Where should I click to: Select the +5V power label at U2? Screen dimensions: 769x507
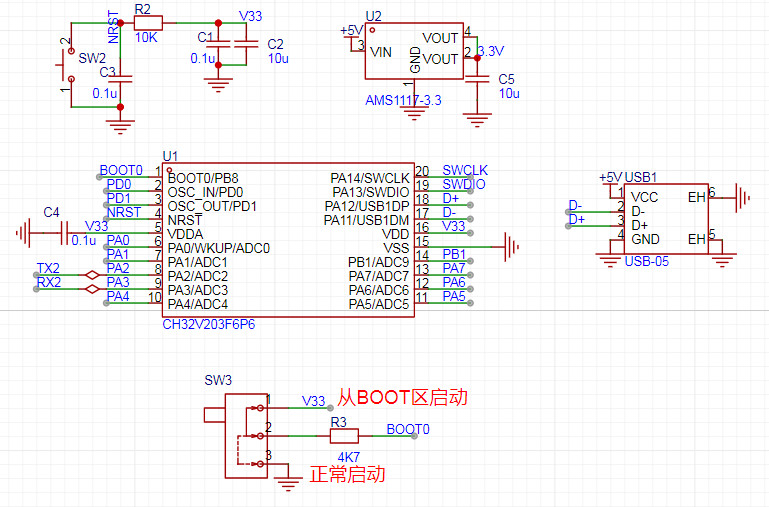(351, 31)
